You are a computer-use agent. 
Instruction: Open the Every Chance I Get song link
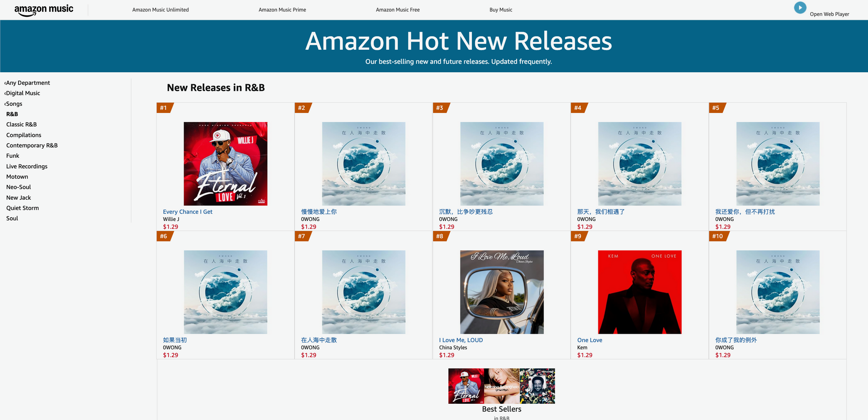188,212
